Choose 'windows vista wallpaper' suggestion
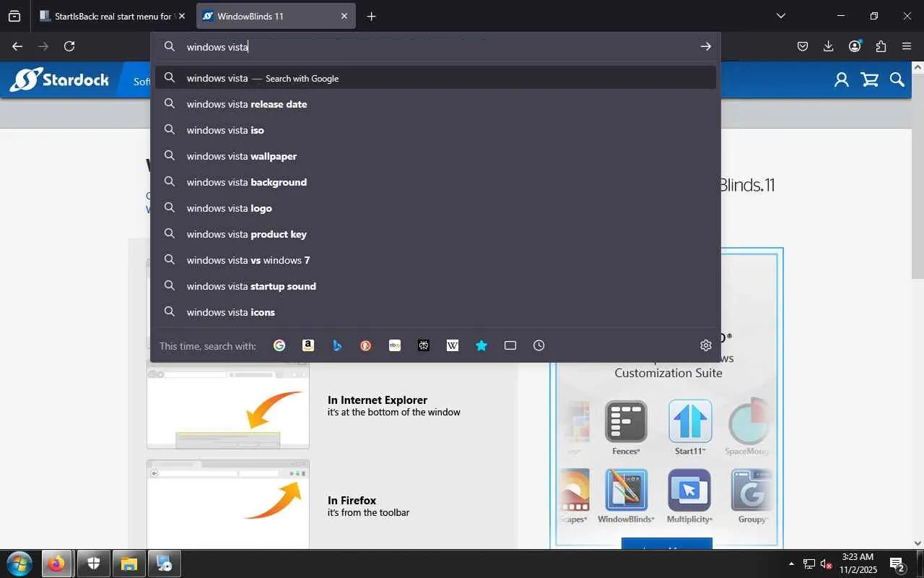 pos(435,156)
